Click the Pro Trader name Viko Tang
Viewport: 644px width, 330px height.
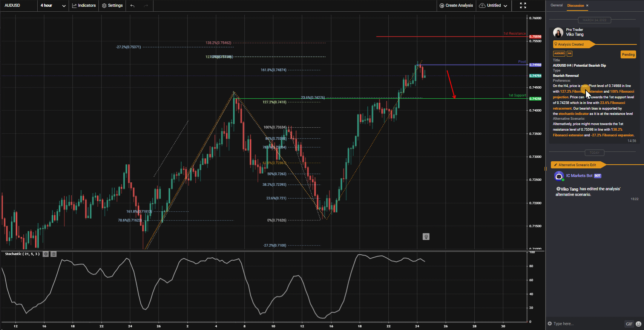[575, 34]
